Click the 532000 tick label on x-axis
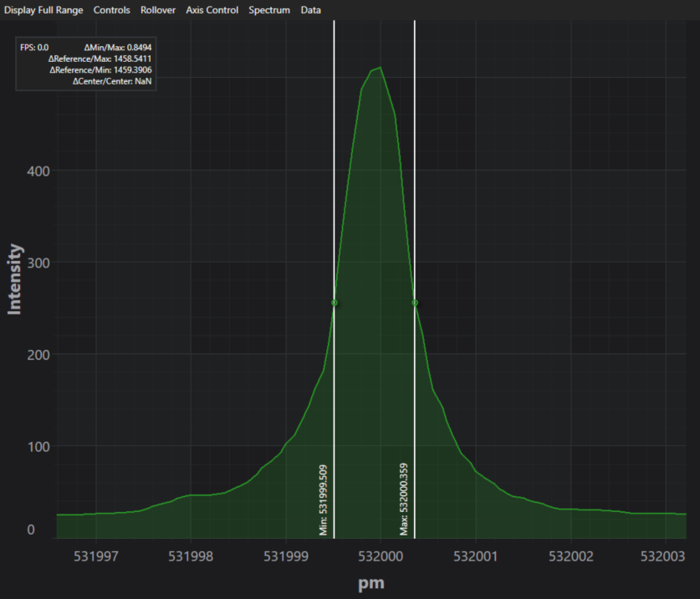700x599 pixels. pyautogui.click(x=381, y=555)
